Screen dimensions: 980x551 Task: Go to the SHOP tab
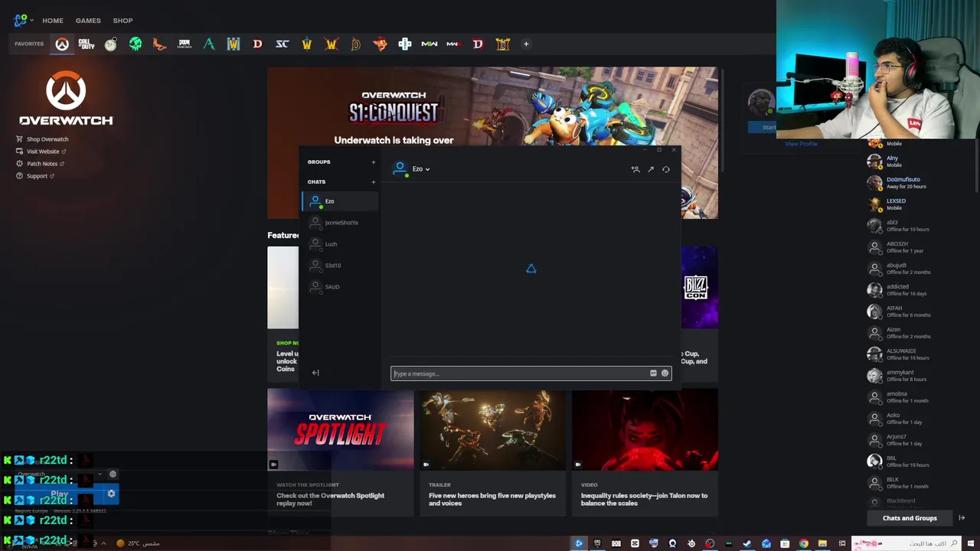tap(122, 21)
